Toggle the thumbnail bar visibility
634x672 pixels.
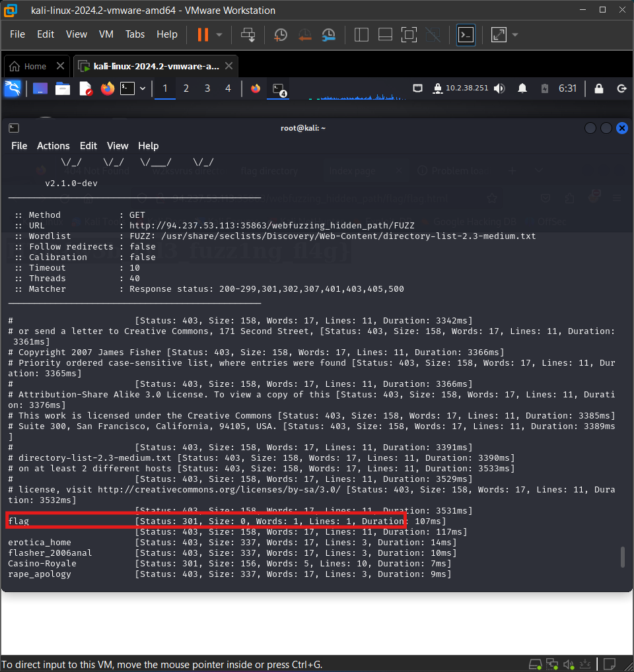(x=385, y=34)
